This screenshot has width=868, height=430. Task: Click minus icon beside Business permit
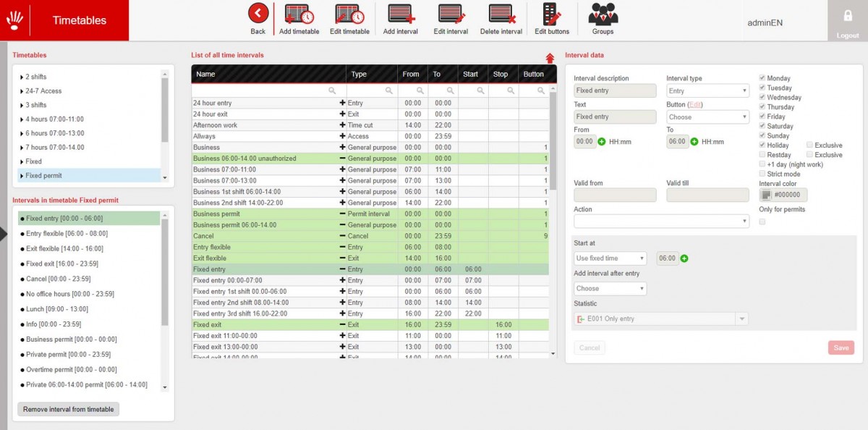[x=342, y=214]
